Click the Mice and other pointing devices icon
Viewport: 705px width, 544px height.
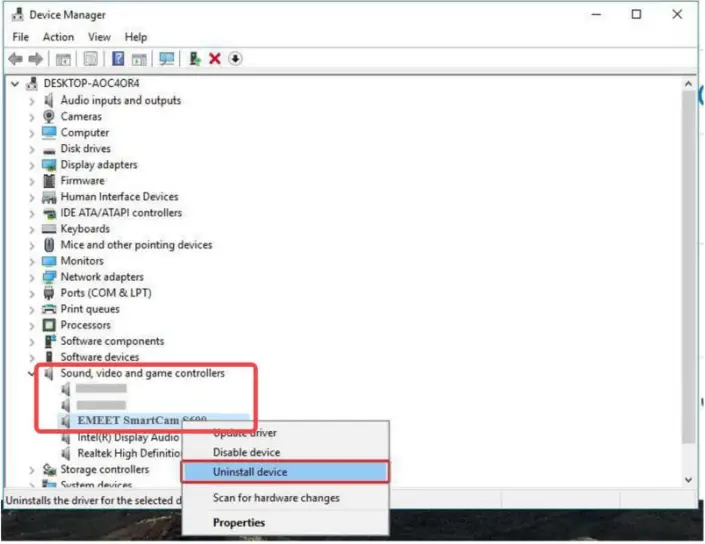[49, 245]
